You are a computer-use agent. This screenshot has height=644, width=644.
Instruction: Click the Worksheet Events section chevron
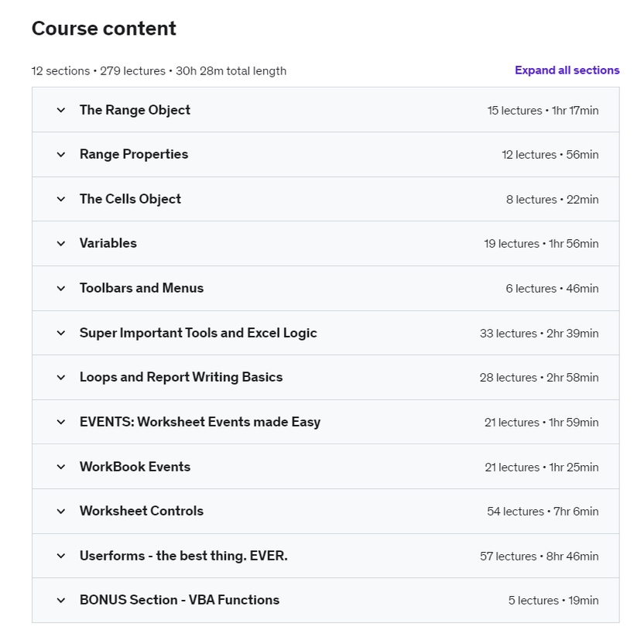pyautogui.click(x=61, y=422)
